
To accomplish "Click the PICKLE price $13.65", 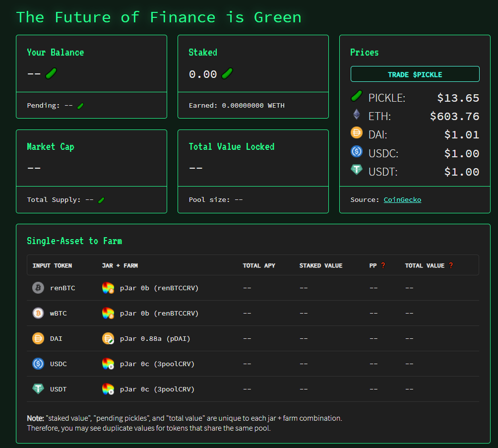I will pyautogui.click(x=458, y=98).
